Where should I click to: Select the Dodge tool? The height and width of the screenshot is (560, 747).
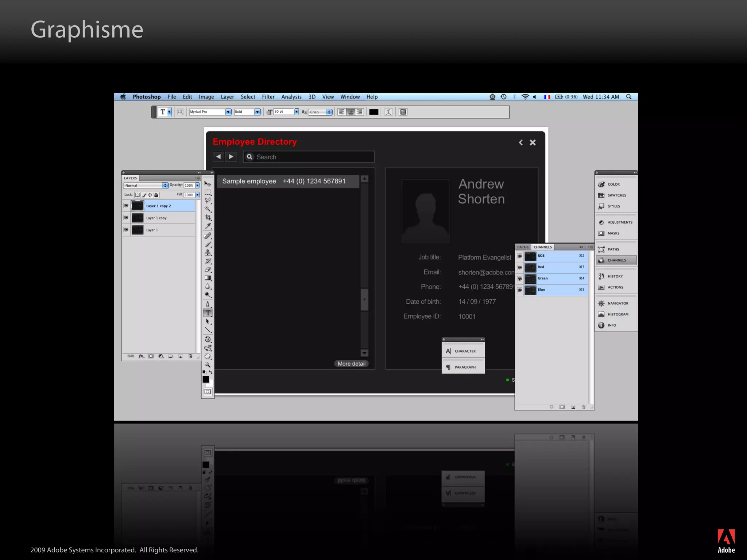coord(208,295)
